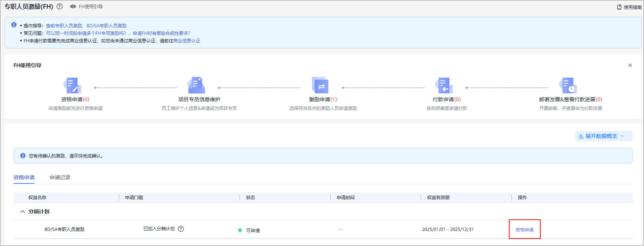Close the FH使用引导 panel

(630, 65)
